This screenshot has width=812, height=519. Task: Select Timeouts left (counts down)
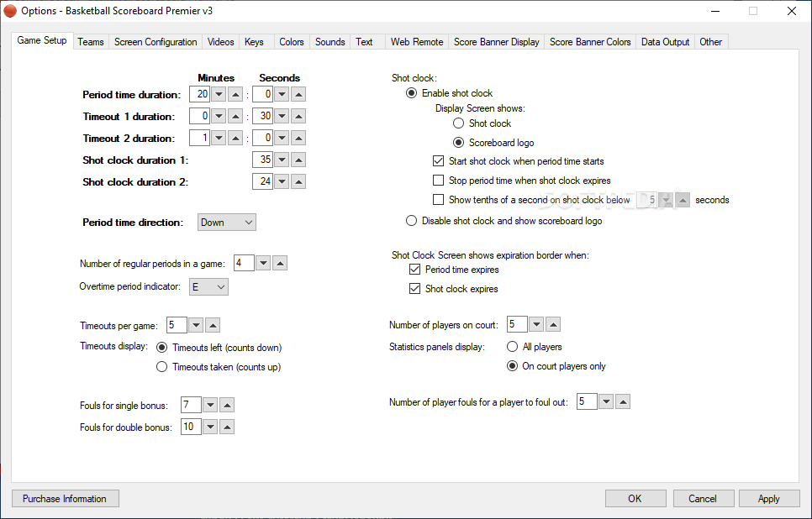click(x=161, y=347)
